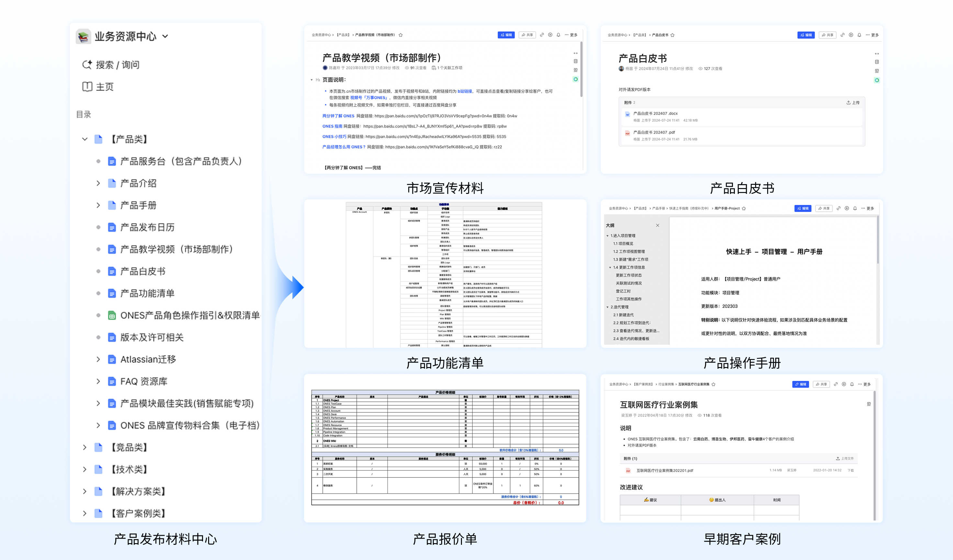Start presentation mode on 互联网医疗行业案例集 page
This screenshot has height=560, width=953.
pyautogui.click(x=844, y=384)
